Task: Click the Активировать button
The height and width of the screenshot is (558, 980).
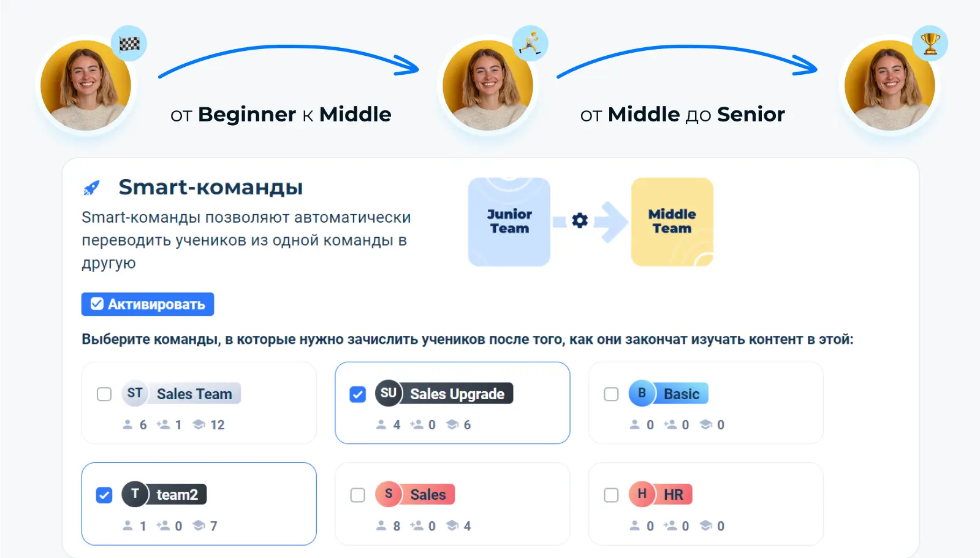Action: click(147, 304)
